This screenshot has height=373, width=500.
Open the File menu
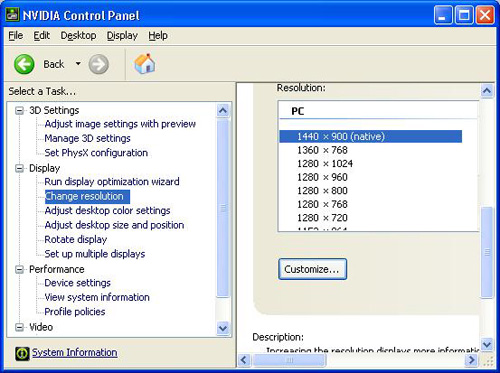(16, 35)
